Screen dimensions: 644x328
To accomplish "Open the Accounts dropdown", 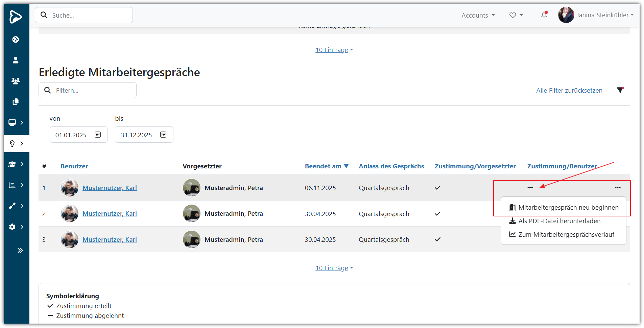I will [478, 15].
